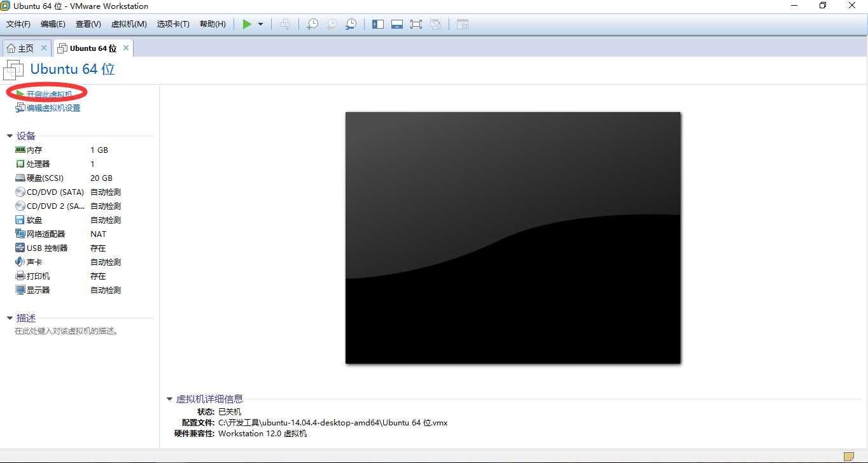Open the snapshot manager toolbar icon
The width and height of the screenshot is (868, 463).
tap(351, 24)
